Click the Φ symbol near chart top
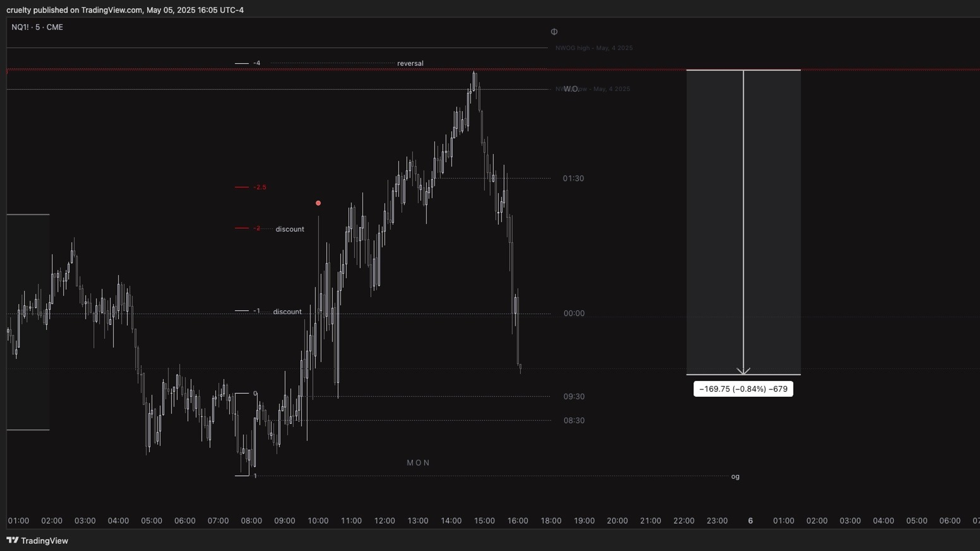This screenshot has width=980, height=551. 554,32
